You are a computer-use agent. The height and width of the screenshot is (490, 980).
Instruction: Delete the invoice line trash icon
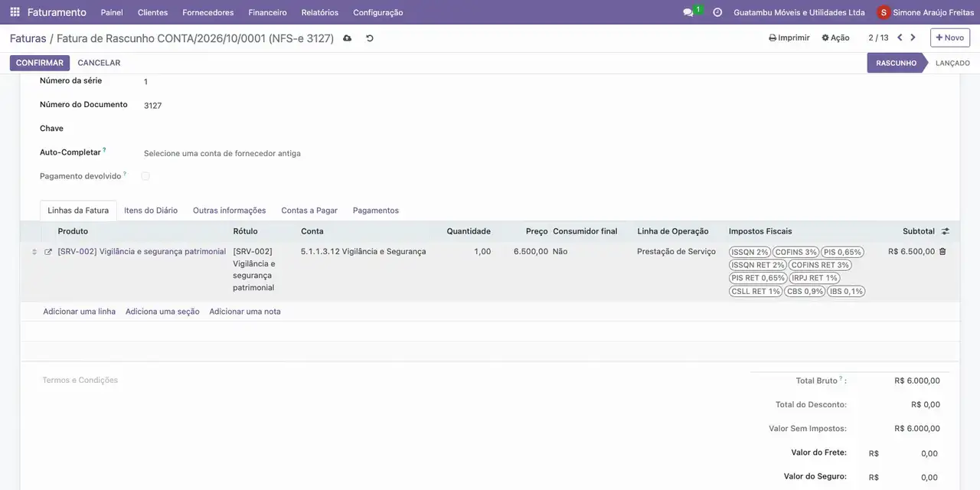[x=942, y=251]
